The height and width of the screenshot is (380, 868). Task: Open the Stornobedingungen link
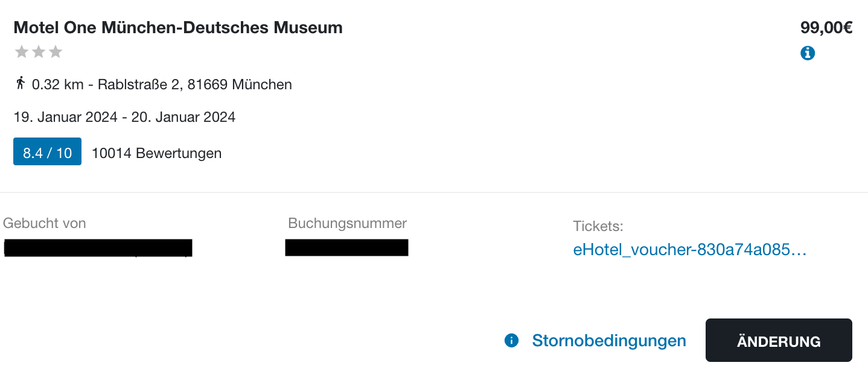609,341
